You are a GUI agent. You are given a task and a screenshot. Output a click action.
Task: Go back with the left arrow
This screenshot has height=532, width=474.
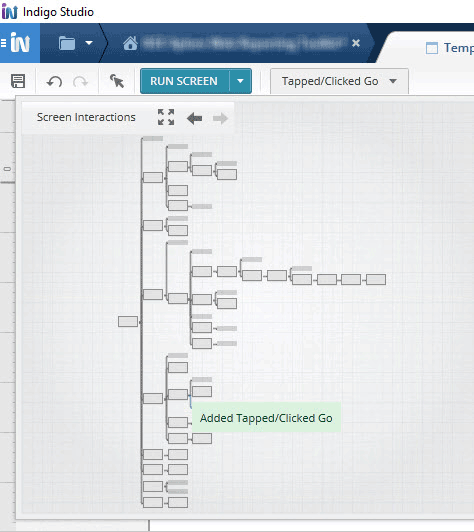194,118
